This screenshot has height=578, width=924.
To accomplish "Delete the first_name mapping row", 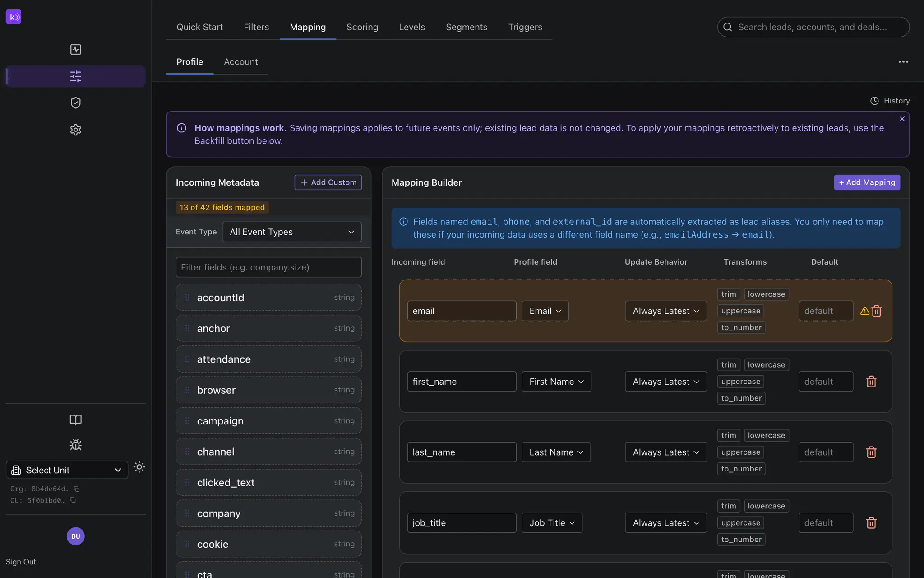I will click(871, 382).
